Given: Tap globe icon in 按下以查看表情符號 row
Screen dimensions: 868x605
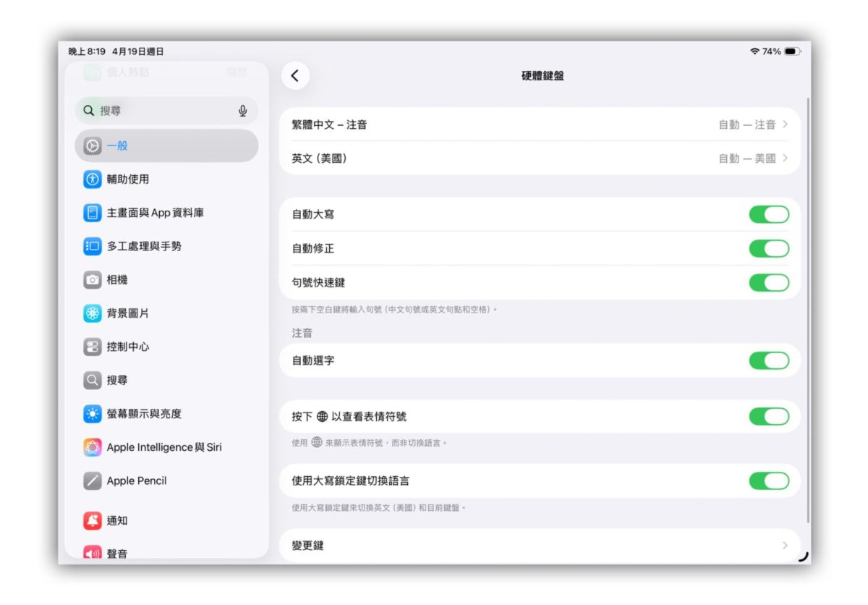Looking at the screenshot, I should click(x=323, y=417).
